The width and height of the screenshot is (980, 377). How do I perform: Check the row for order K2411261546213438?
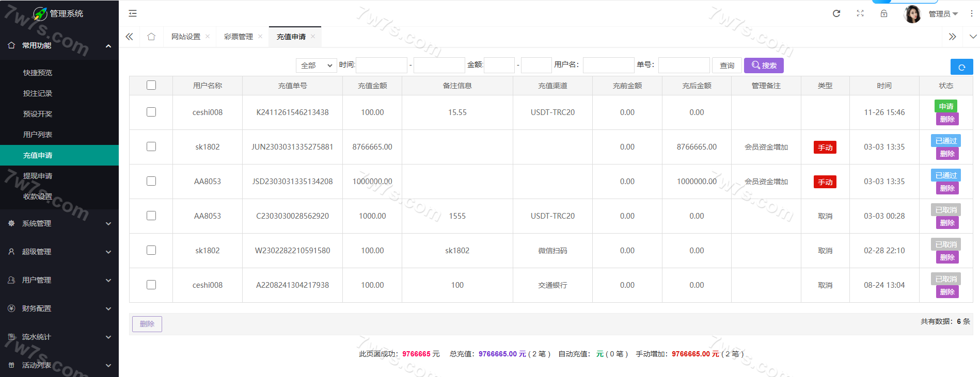[x=151, y=112]
